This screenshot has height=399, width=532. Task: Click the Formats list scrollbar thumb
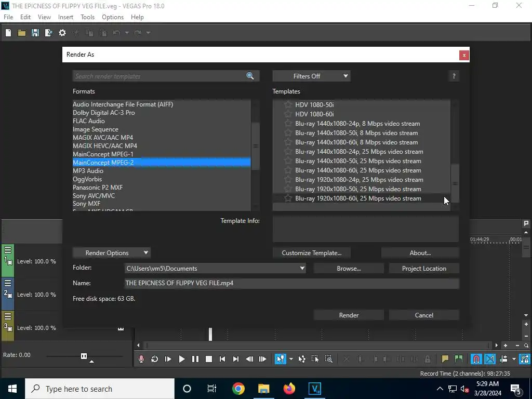(x=256, y=146)
